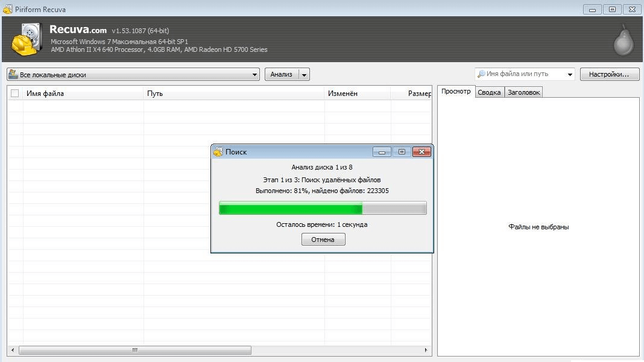Click the horizontal scrollbar thumb in file list
This screenshot has height=362, width=644.
tap(135, 350)
